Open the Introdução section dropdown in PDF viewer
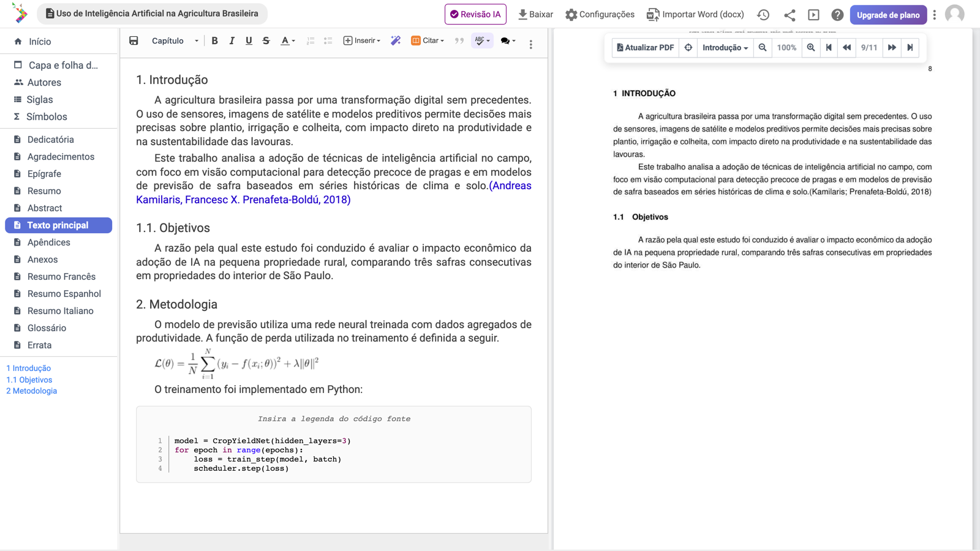The image size is (980, 551). (x=725, y=48)
